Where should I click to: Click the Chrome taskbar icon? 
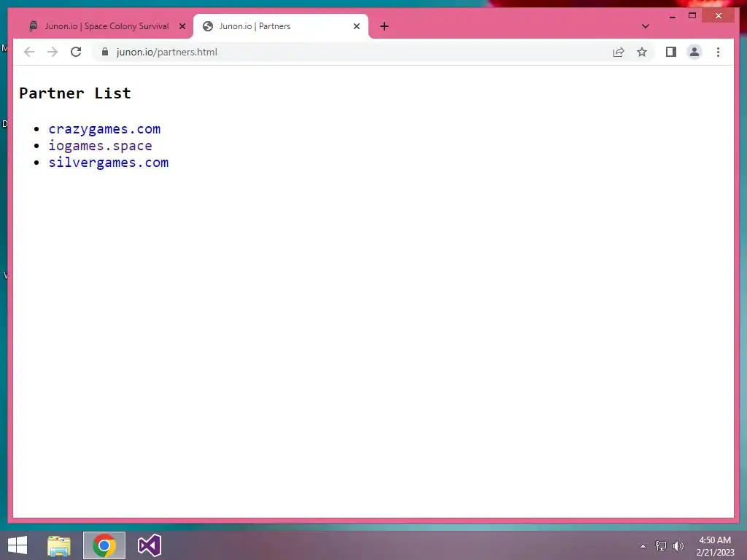(104, 545)
